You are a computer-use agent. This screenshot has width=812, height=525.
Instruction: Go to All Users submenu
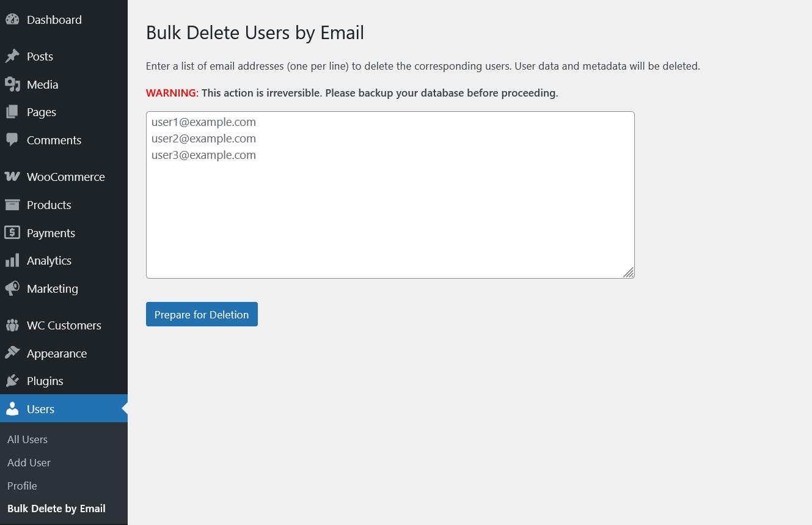(x=27, y=439)
